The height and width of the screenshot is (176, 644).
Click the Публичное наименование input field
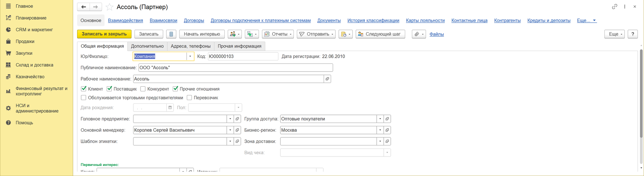236,68
